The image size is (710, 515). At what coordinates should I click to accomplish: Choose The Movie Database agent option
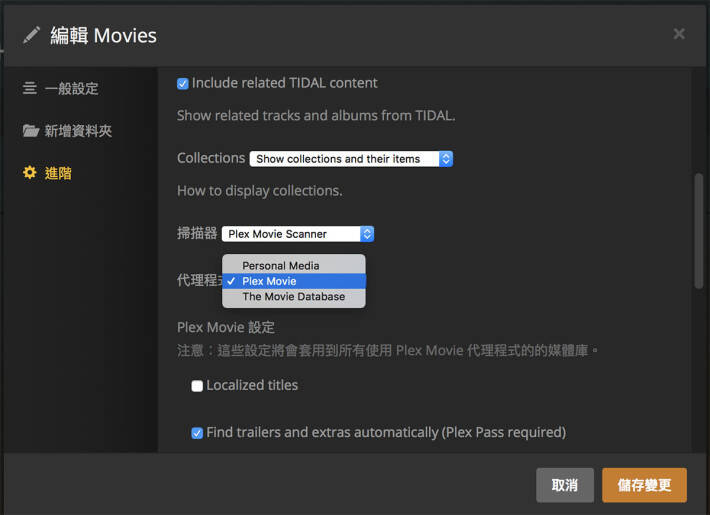click(294, 297)
